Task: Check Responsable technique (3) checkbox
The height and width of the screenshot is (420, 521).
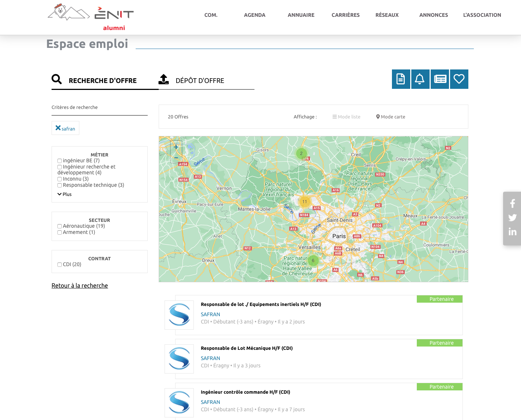Action: 60,185
